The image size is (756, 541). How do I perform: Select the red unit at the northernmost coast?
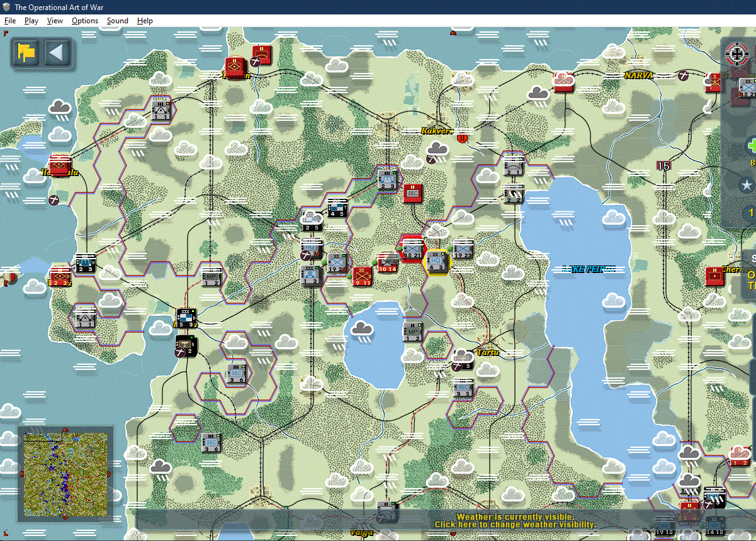[262, 55]
